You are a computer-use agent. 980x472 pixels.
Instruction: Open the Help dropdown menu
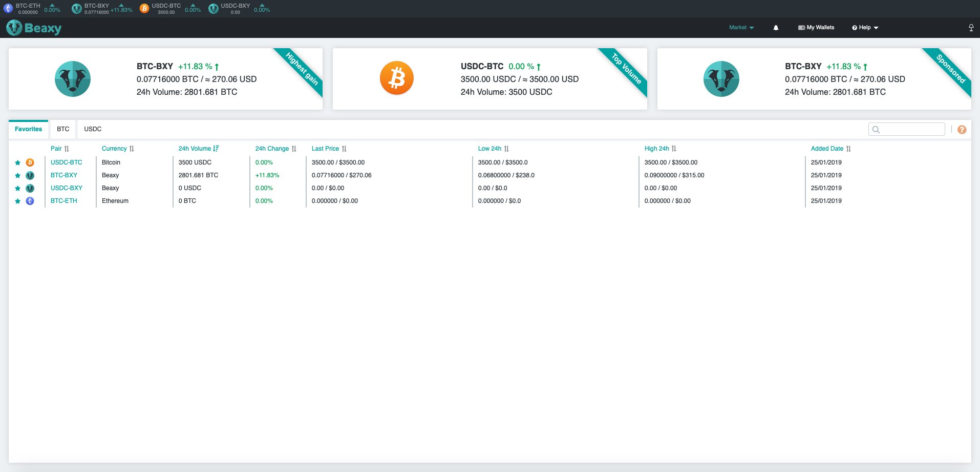pos(865,28)
